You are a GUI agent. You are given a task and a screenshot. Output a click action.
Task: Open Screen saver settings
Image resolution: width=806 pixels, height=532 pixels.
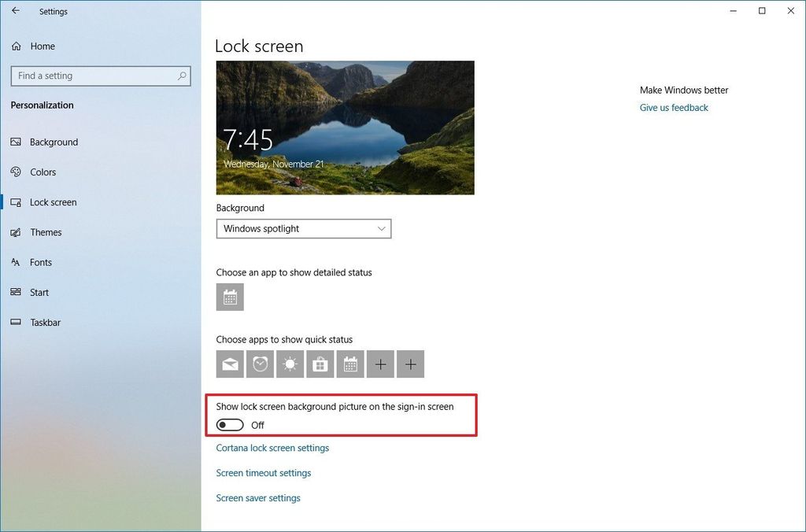(x=258, y=497)
